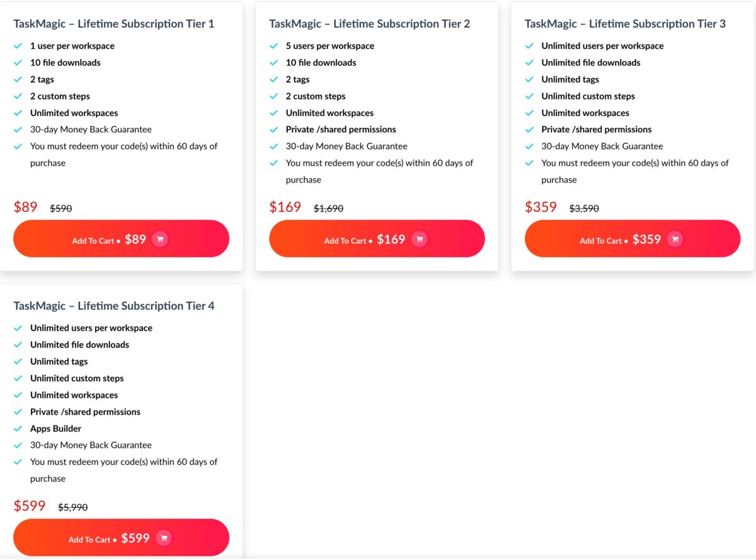Click the red $89 price on Tier 1
The width and height of the screenshot is (756, 560).
tap(26, 207)
